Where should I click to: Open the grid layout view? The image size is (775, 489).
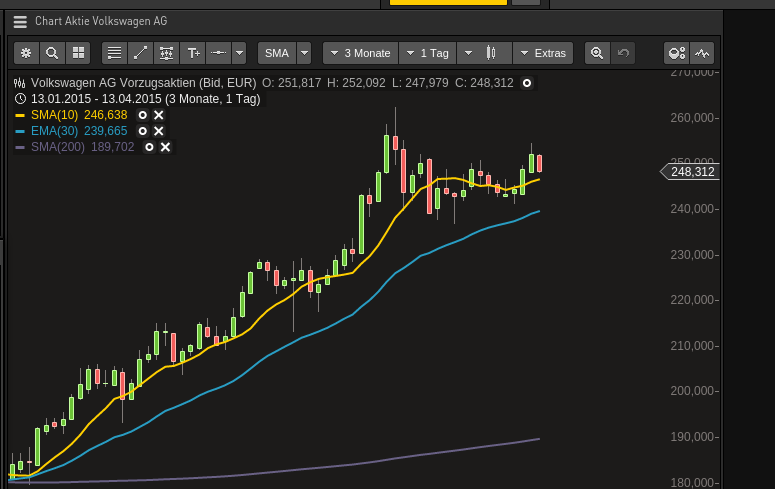(x=78, y=53)
